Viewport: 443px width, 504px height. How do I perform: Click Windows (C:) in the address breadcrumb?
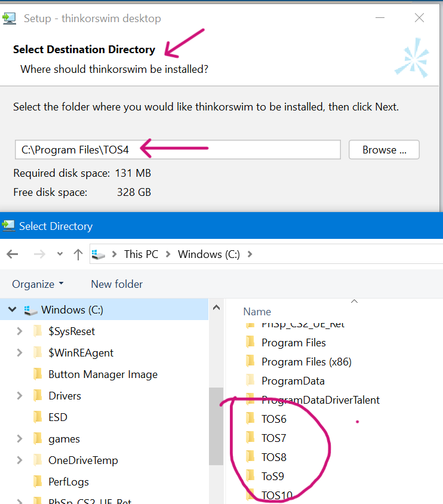(209, 254)
